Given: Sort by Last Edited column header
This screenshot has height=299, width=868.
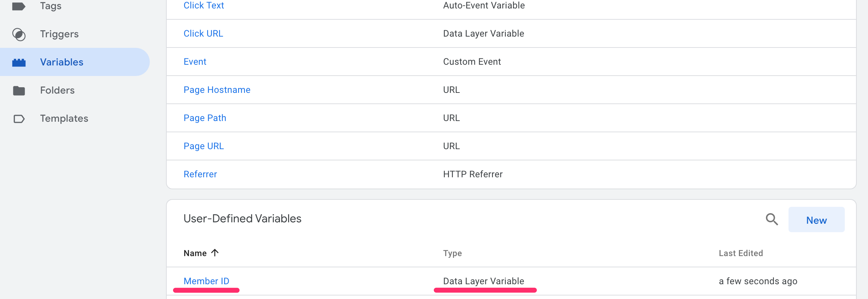Looking at the screenshot, I should click(x=741, y=253).
